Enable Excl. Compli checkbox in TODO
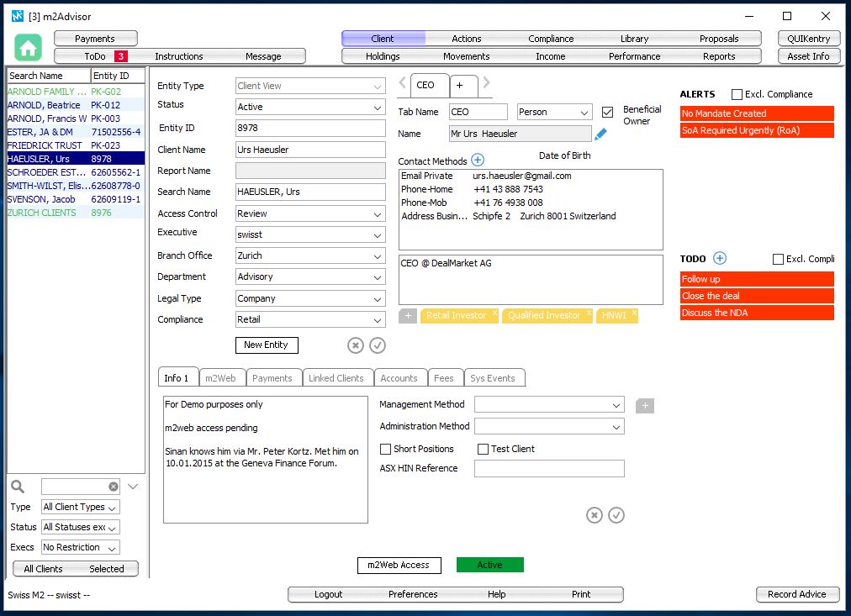The width and height of the screenshot is (851, 616). click(778, 259)
